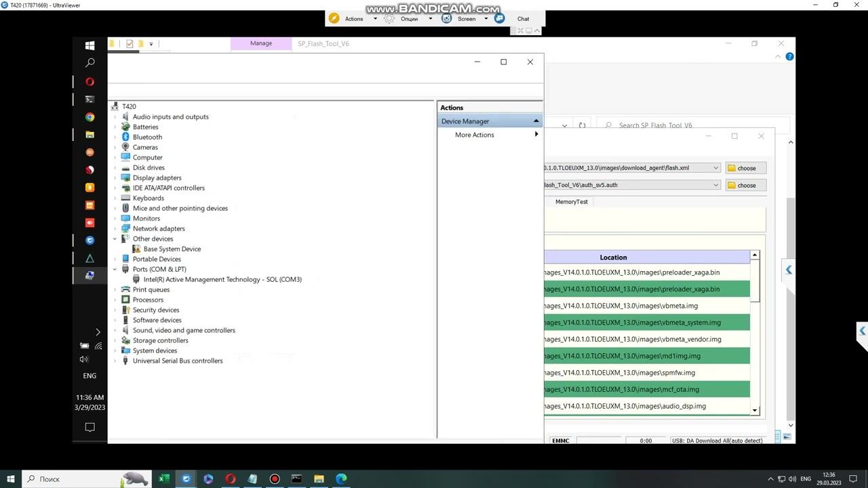Collapse the Other devices category

[115, 239]
